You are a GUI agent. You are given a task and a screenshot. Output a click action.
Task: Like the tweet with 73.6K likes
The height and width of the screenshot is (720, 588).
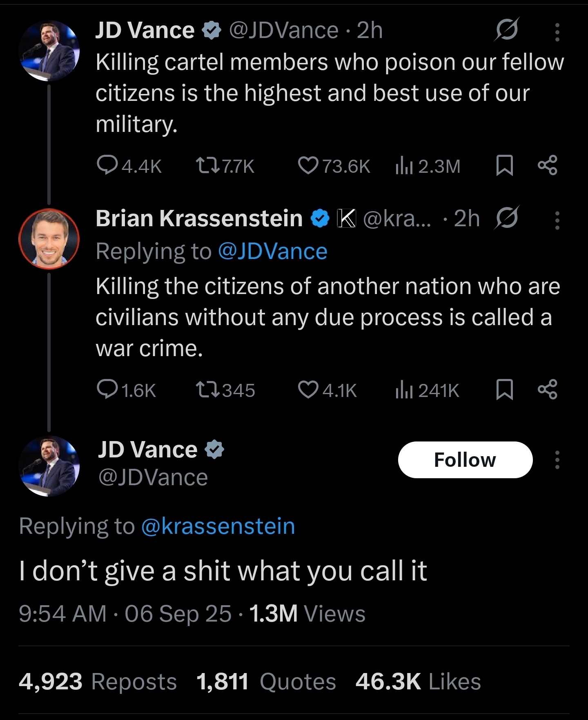click(x=308, y=165)
